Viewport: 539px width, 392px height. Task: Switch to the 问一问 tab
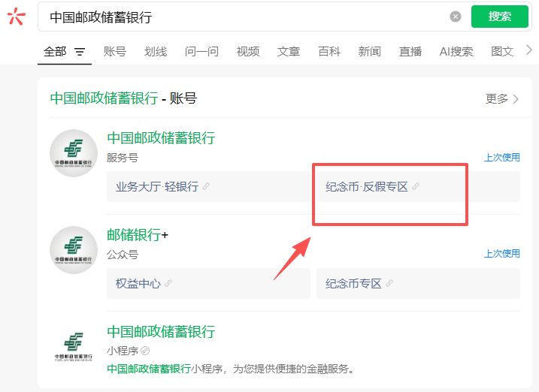tap(201, 52)
